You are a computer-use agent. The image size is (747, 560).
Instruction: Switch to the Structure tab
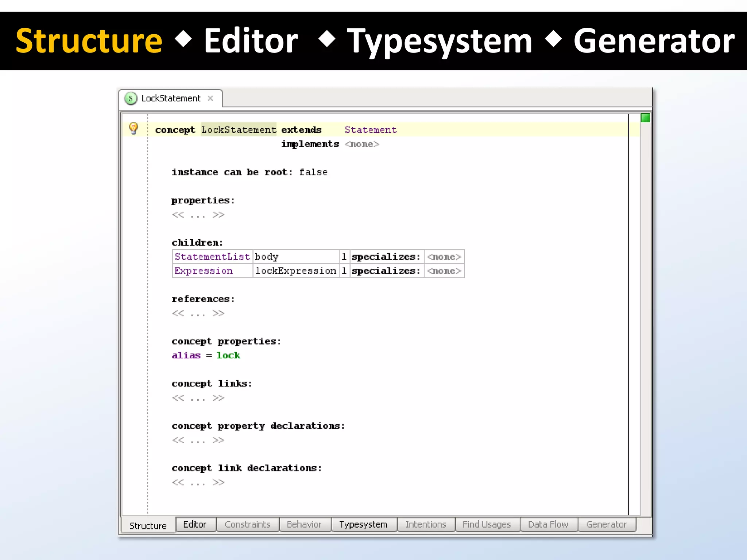[x=148, y=525]
